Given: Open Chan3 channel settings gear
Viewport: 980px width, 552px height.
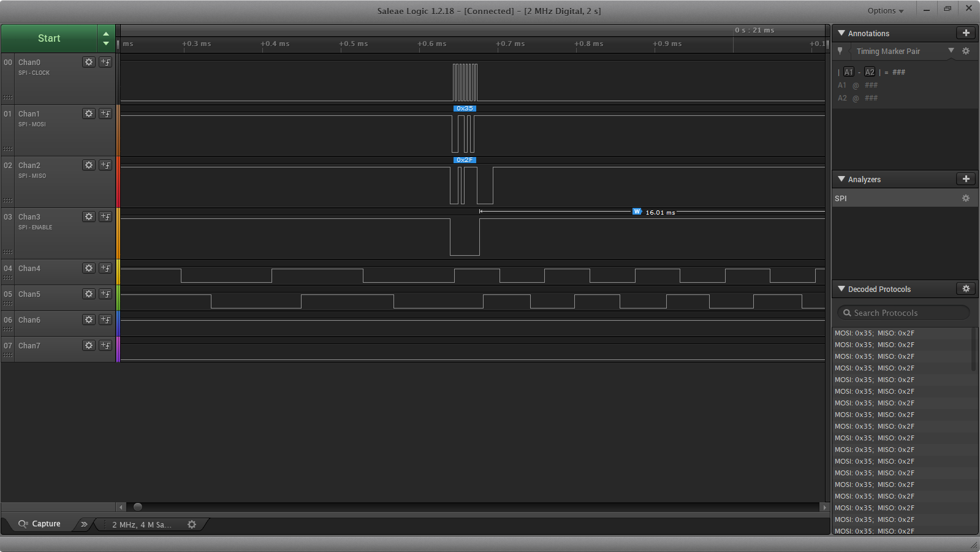Looking at the screenshot, I should coord(89,217).
